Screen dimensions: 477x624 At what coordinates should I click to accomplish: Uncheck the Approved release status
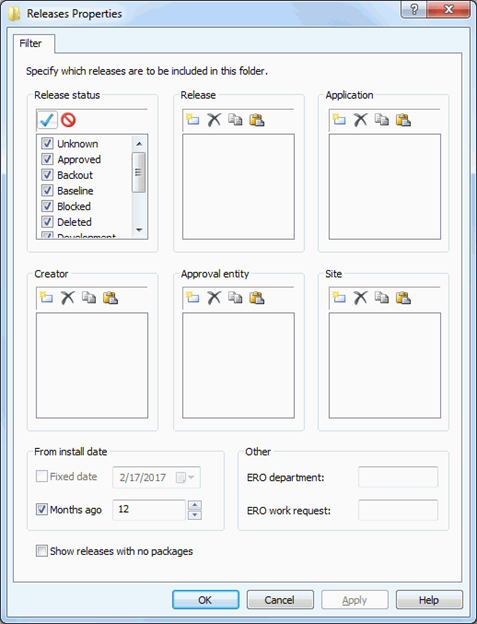tap(47, 159)
